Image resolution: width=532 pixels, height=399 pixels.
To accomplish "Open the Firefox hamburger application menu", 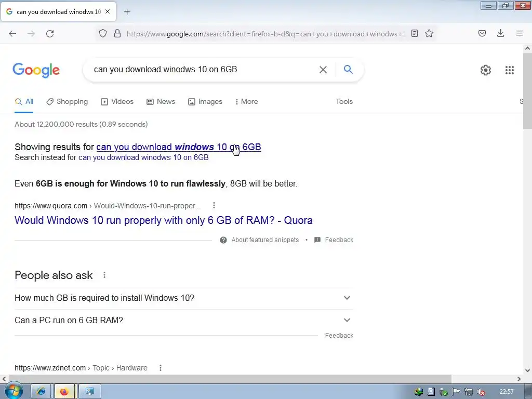I will coord(520,33).
